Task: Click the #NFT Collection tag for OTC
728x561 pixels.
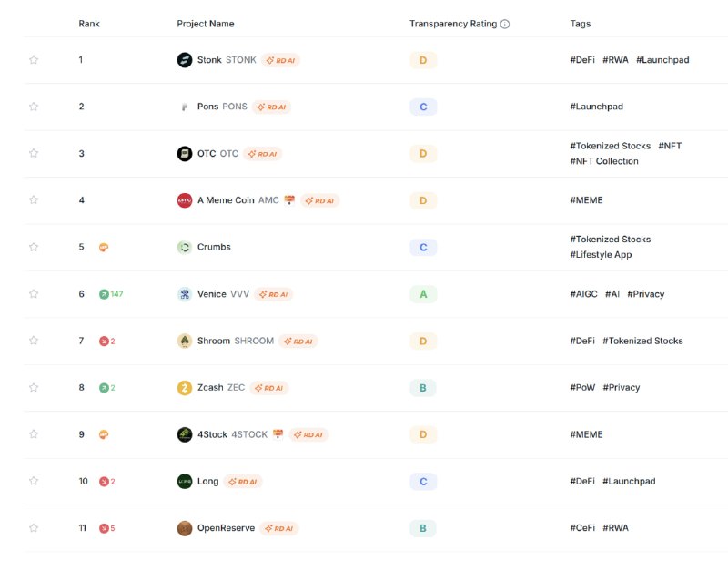Action: click(x=604, y=161)
